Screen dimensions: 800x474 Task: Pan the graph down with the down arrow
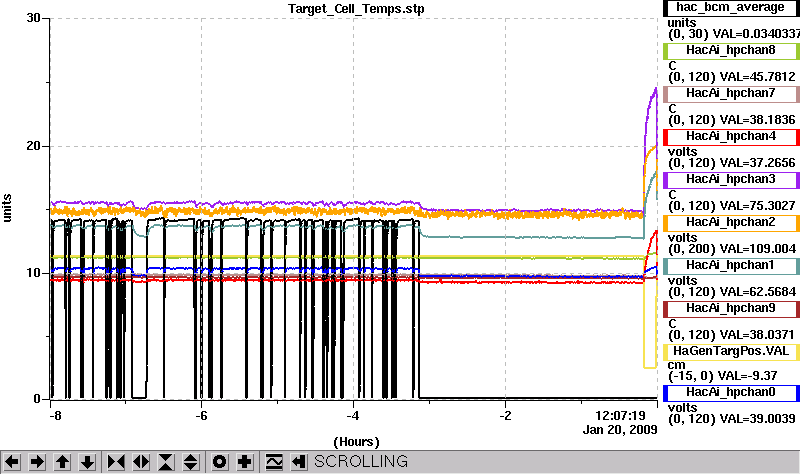[x=87, y=462]
